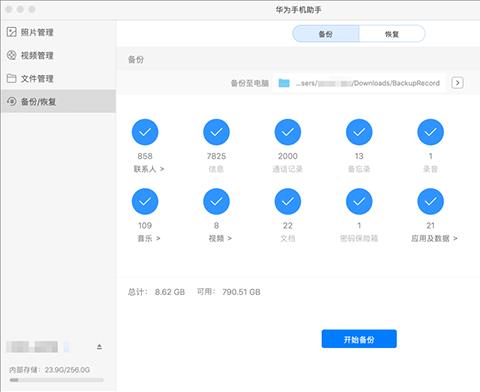480x392 pixels.
Task: Uncheck the 通话记录 2000 backup item
Action: (x=288, y=132)
